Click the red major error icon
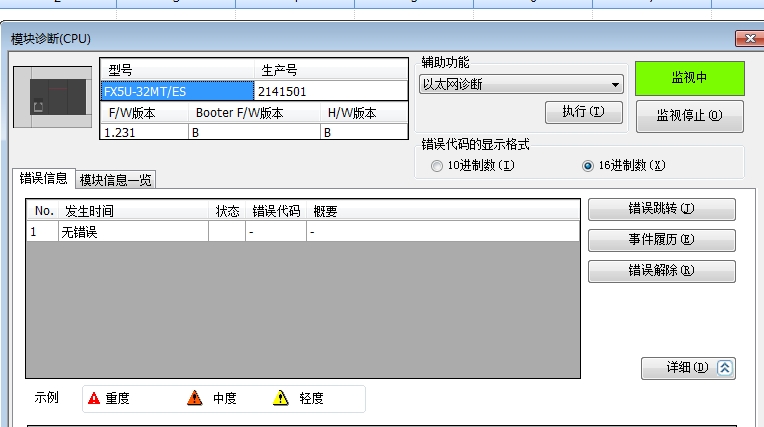Image resolution: width=764 pixels, height=427 pixels. (x=94, y=398)
